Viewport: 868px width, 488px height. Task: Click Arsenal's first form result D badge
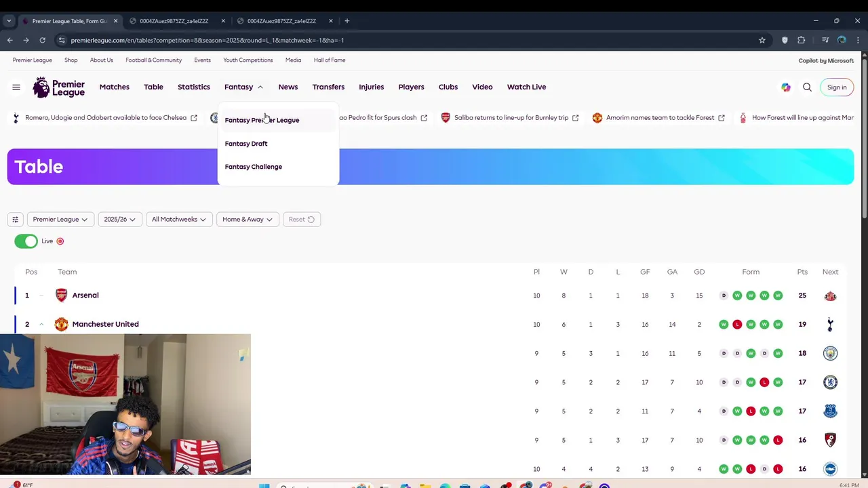coord(724,296)
